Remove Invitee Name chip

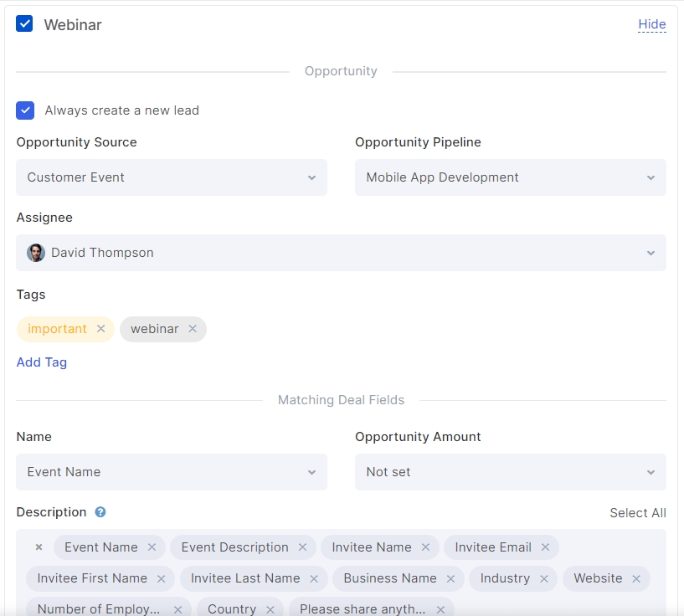click(426, 547)
